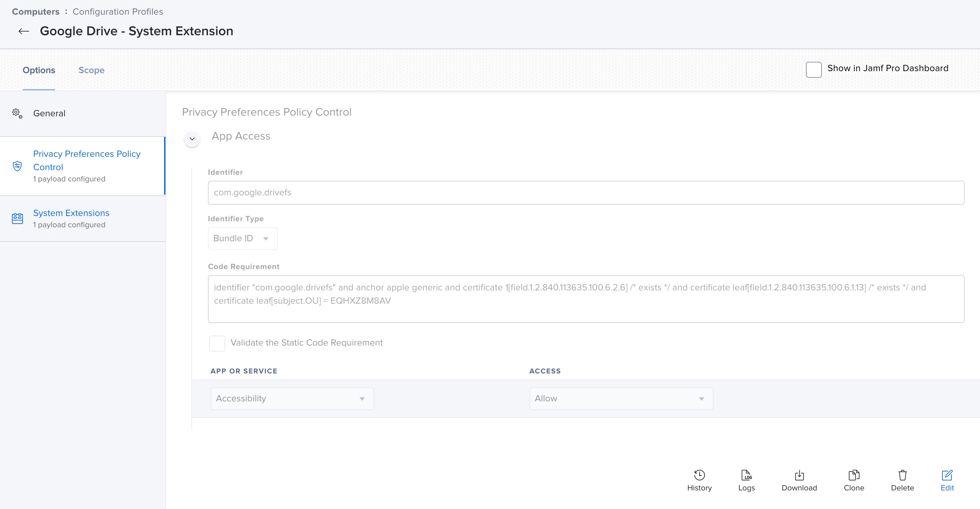Click the General gear icon in sidebar
The height and width of the screenshot is (509, 980).
[x=17, y=113]
